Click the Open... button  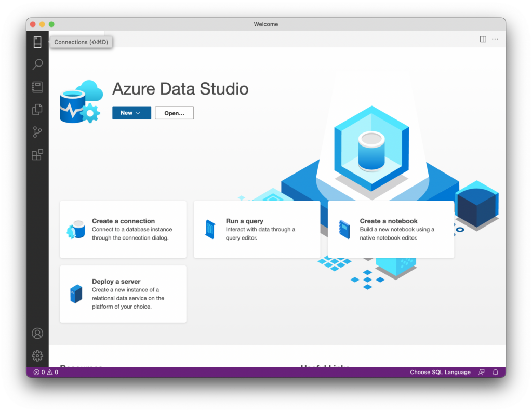[174, 113]
